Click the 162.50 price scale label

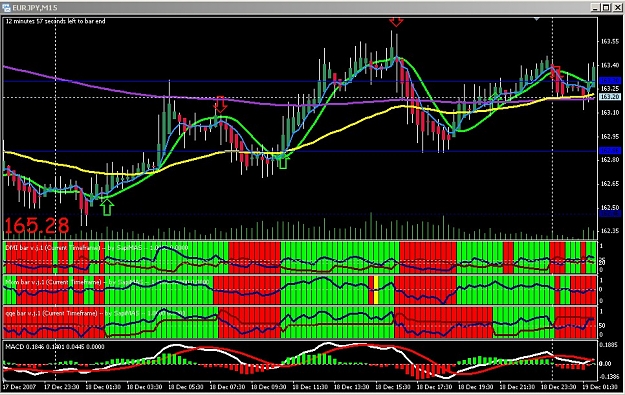tap(610, 207)
